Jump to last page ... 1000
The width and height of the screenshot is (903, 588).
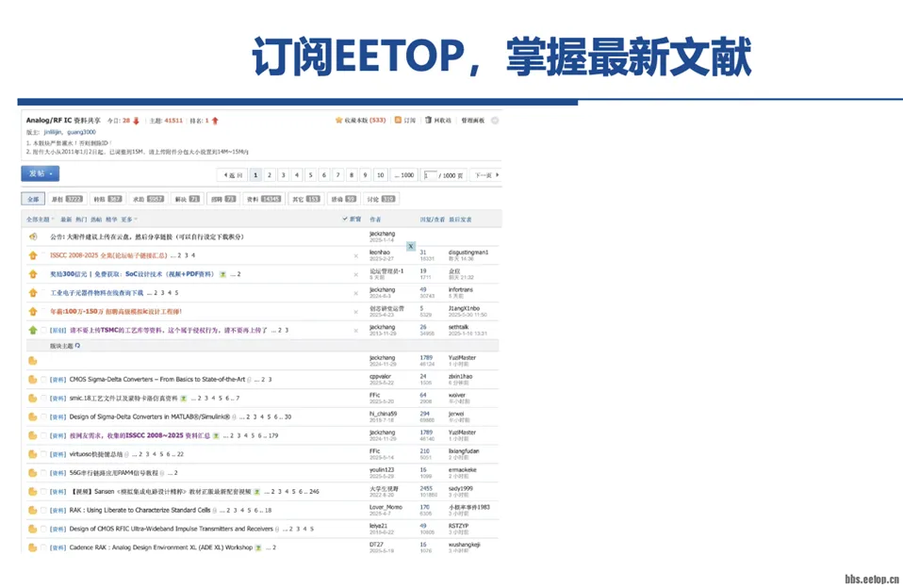[403, 175]
